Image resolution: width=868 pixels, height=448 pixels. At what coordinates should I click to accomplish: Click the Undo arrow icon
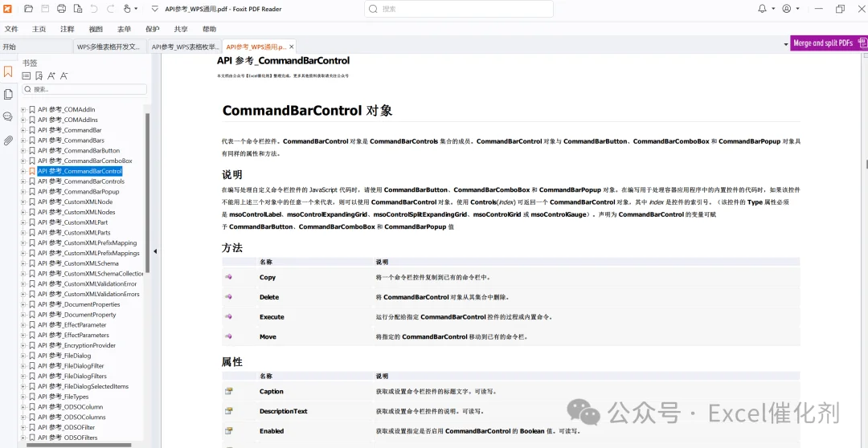[x=94, y=9]
